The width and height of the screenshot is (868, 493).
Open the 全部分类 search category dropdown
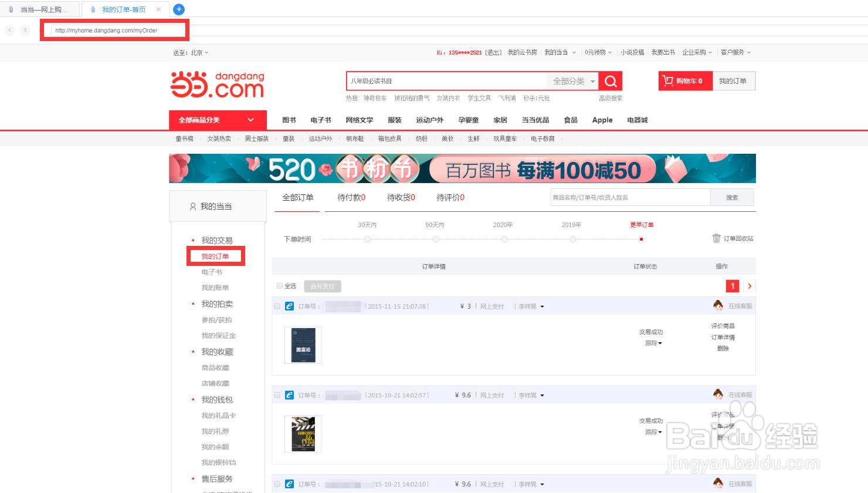tap(573, 81)
